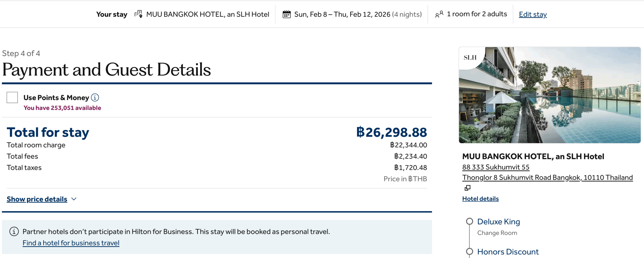Click Change Room under Deluxe King

(x=497, y=233)
